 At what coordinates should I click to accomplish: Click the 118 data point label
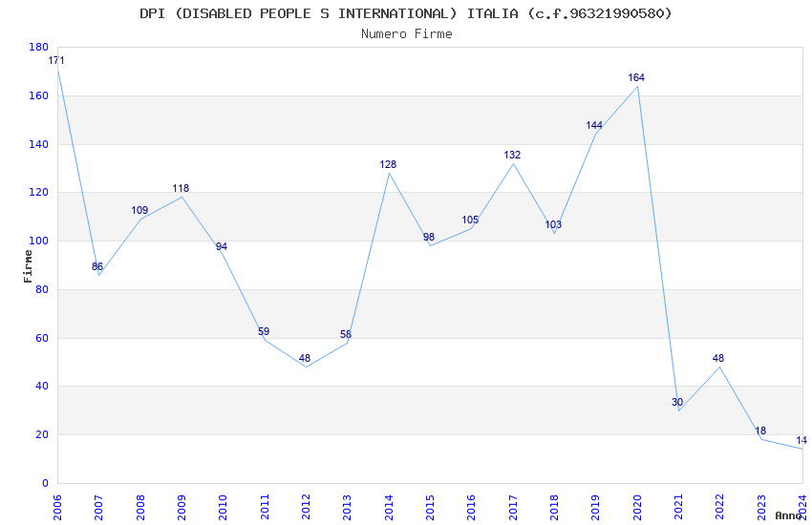(x=181, y=188)
